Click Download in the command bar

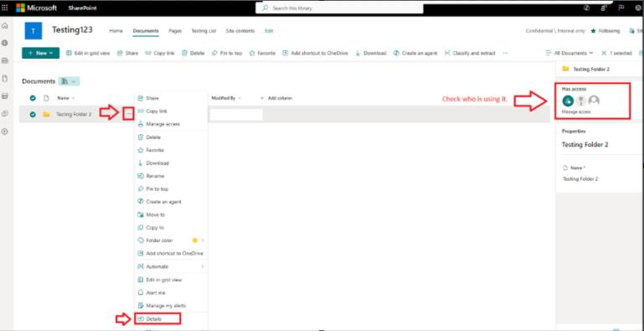coord(371,53)
